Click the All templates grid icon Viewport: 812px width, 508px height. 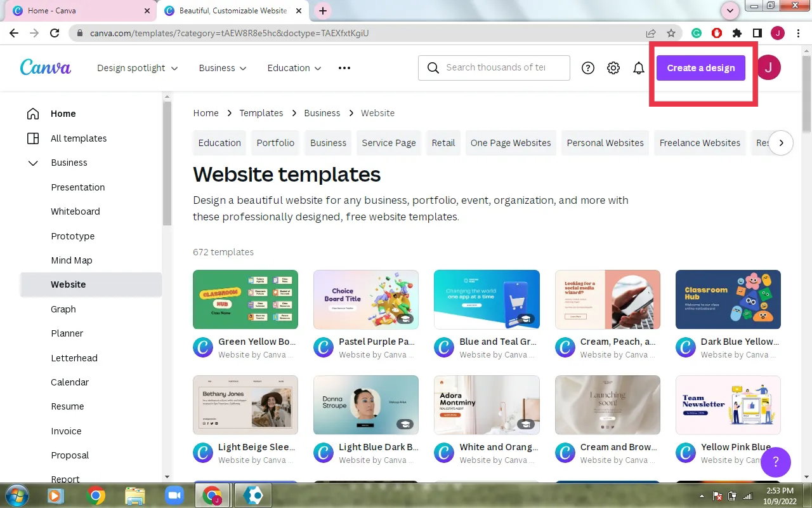33,138
